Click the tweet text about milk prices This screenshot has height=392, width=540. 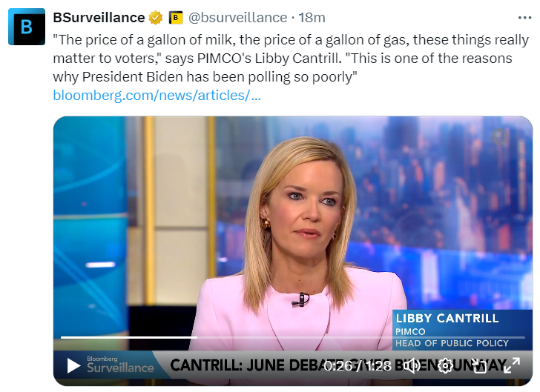289,58
